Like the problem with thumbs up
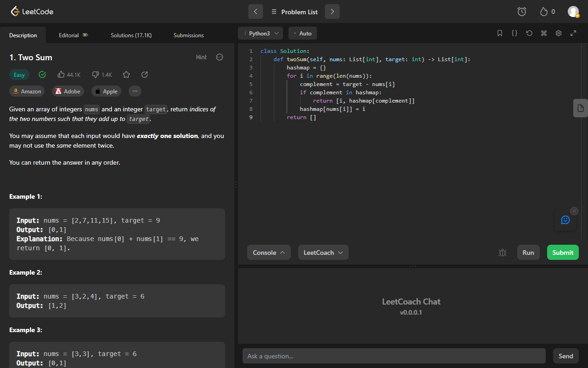This screenshot has height=368, width=588. [69, 75]
